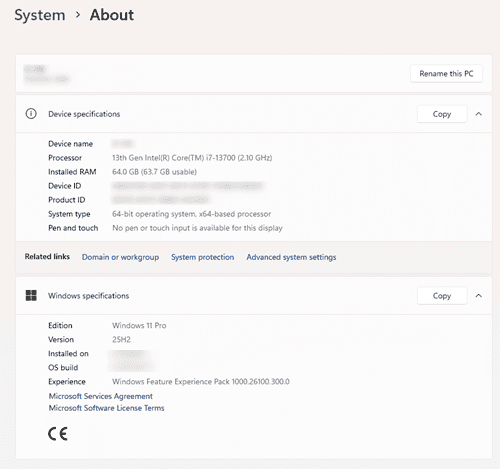Go back to System in breadcrumb
Image resolution: width=500 pixels, height=469 pixels.
pyautogui.click(x=40, y=15)
